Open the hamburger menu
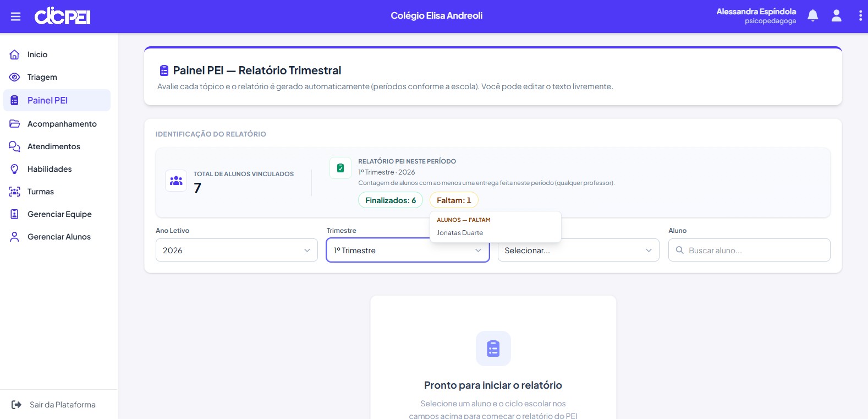The image size is (868, 419). (16, 17)
